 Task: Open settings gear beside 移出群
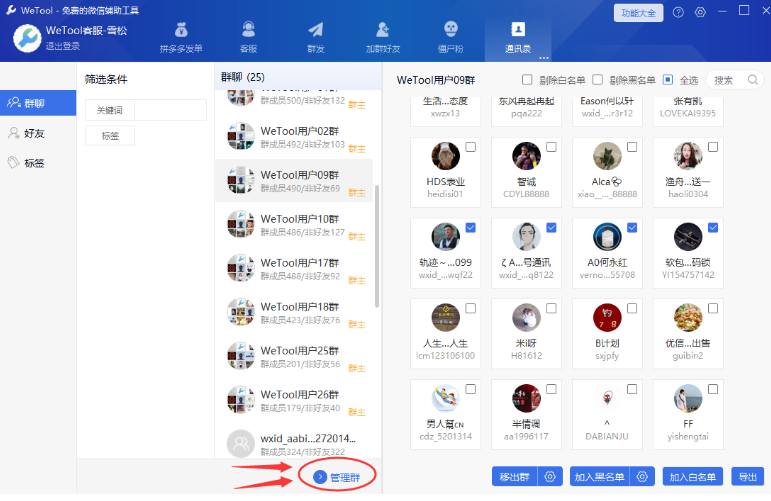pyautogui.click(x=550, y=476)
